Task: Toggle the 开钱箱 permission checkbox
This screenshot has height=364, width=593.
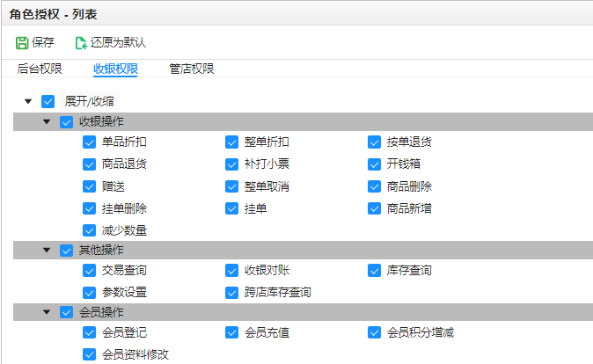Action: (375, 164)
